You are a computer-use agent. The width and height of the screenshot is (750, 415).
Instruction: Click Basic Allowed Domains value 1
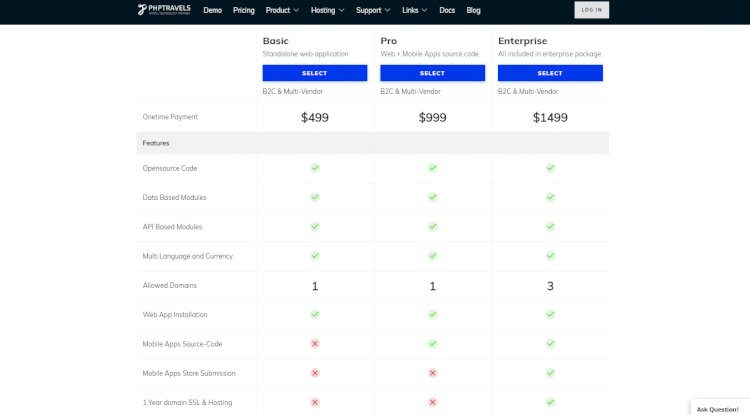(315, 286)
